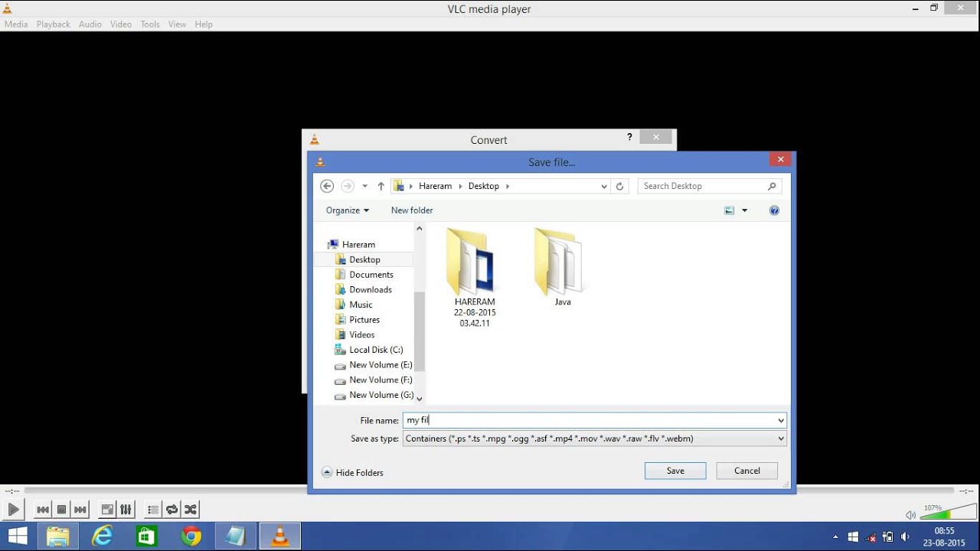
Task: Open the Media menu in VLC
Action: 16,24
